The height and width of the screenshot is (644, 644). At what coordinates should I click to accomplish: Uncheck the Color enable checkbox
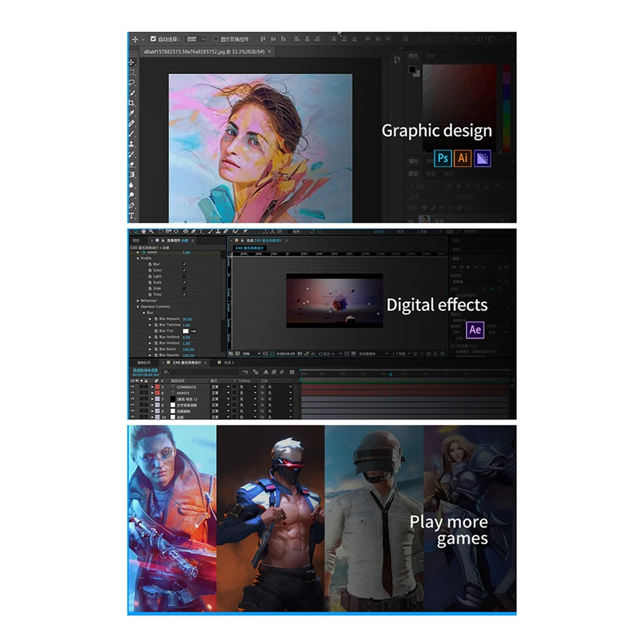[x=184, y=270]
